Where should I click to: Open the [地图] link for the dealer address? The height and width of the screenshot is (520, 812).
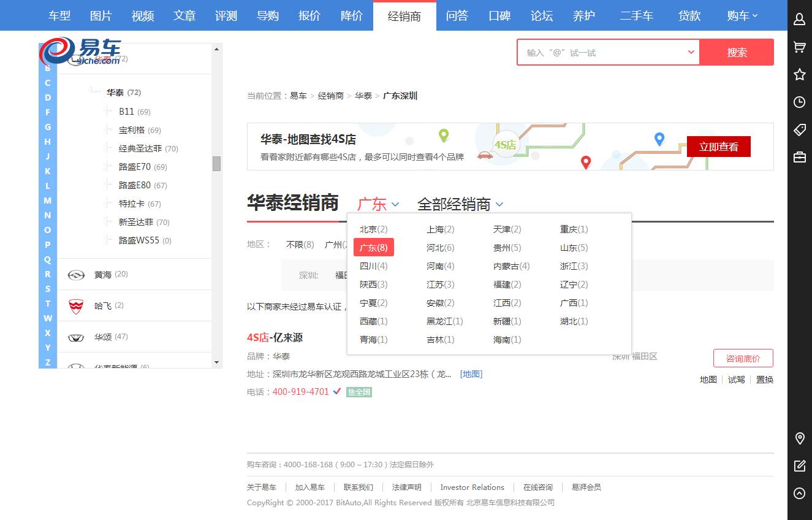[x=471, y=373]
